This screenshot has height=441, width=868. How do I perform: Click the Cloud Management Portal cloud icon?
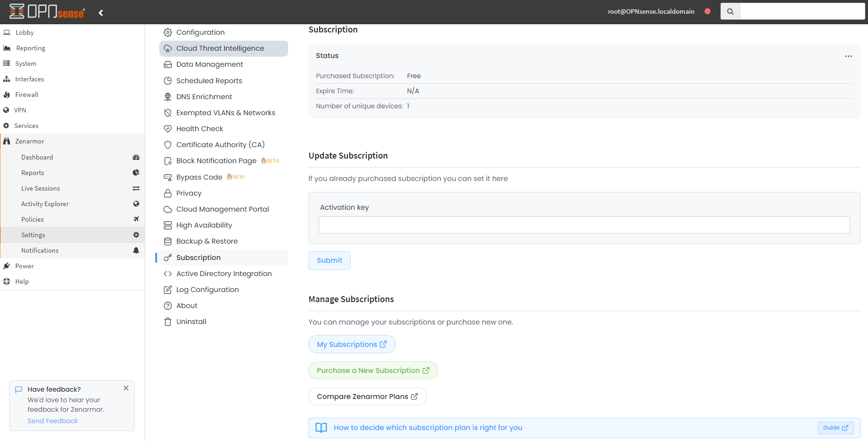tap(168, 209)
